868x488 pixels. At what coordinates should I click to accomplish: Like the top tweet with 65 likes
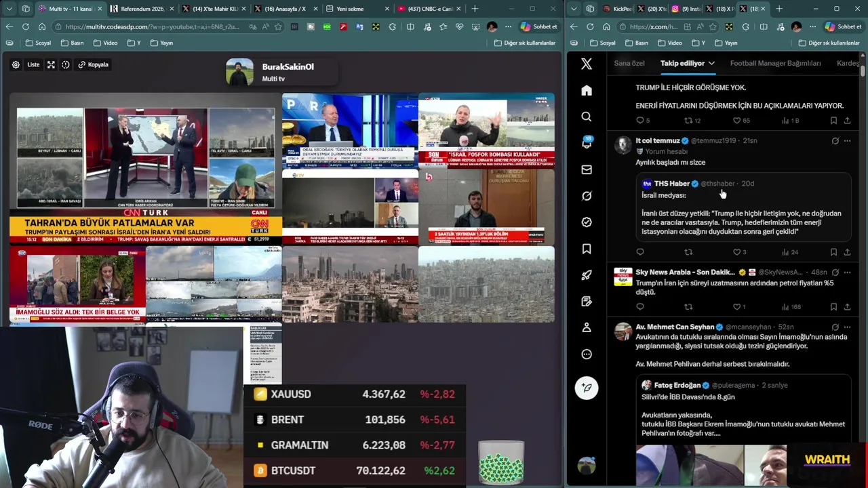[736, 121]
